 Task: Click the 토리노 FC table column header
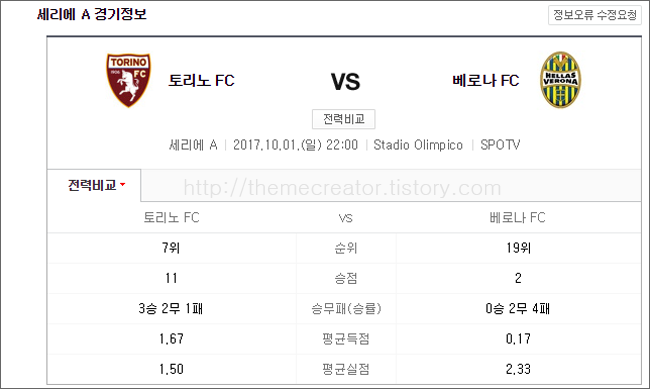pos(171,217)
